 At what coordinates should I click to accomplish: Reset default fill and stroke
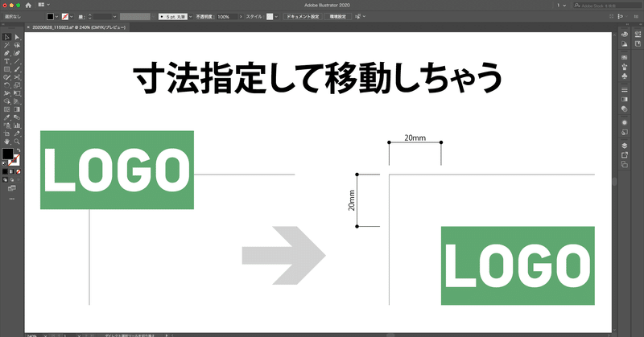(x=4, y=163)
